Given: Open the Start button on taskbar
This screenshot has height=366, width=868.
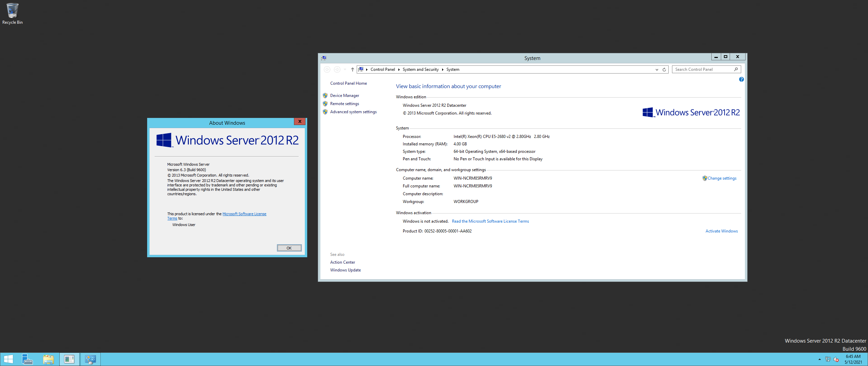Looking at the screenshot, I should (x=8, y=359).
